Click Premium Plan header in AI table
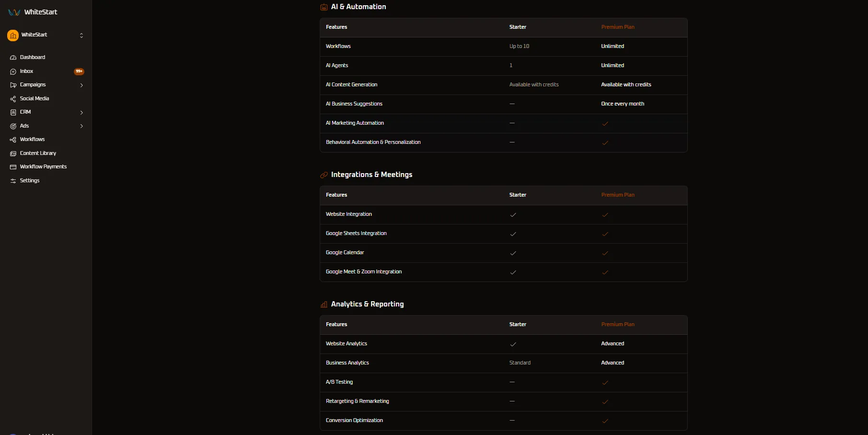 coord(618,27)
